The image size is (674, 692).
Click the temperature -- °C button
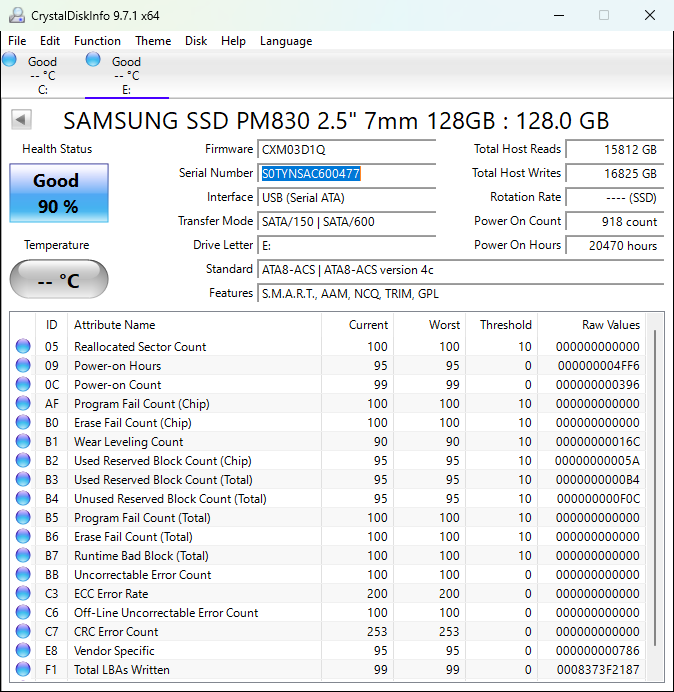coord(59,279)
